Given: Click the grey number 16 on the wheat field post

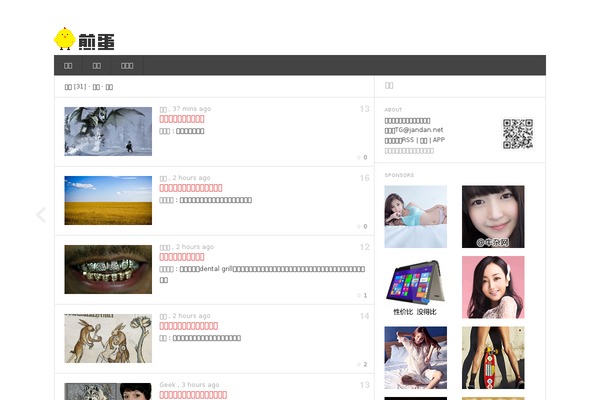Looking at the screenshot, I should coord(365,178).
